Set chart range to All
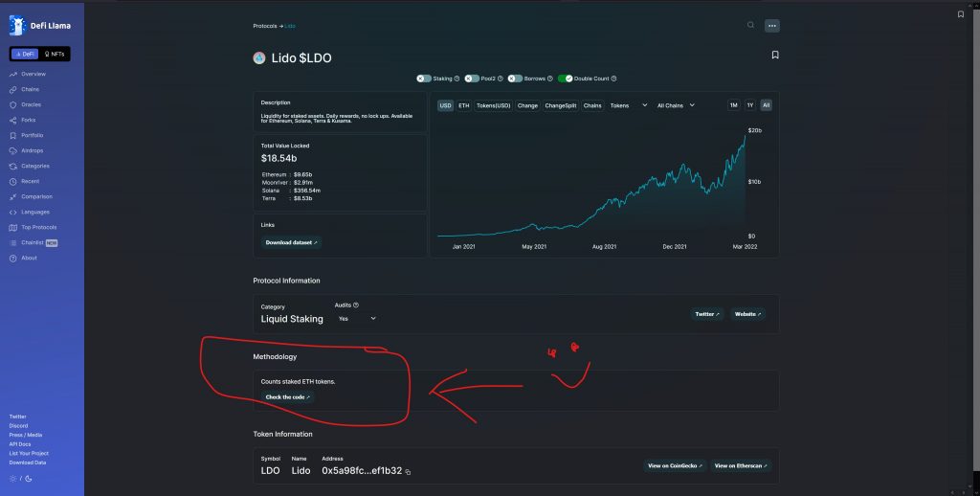The width and height of the screenshot is (980, 496). tap(767, 105)
